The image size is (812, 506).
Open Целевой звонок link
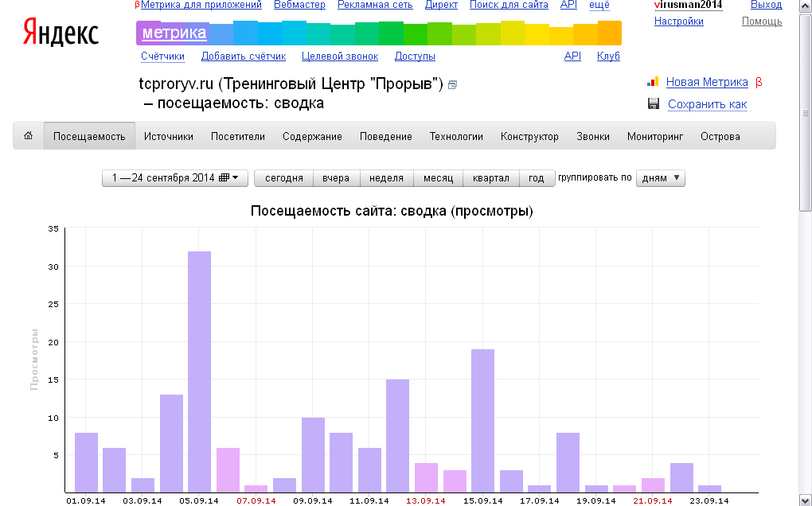[340, 56]
